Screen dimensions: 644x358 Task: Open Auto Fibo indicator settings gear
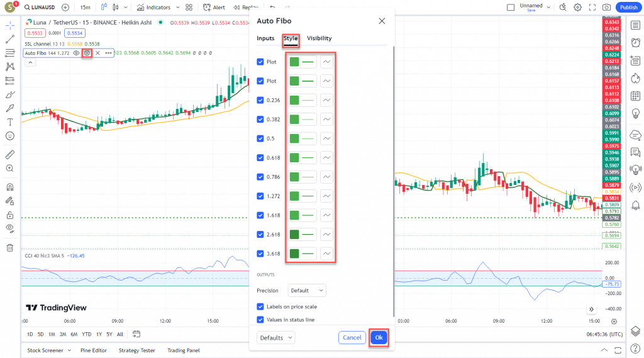[x=87, y=53]
